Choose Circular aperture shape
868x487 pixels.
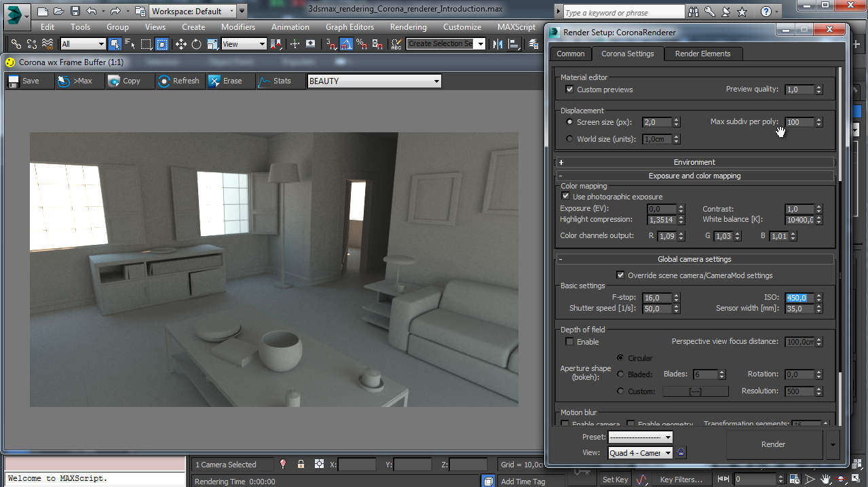click(620, 357)
